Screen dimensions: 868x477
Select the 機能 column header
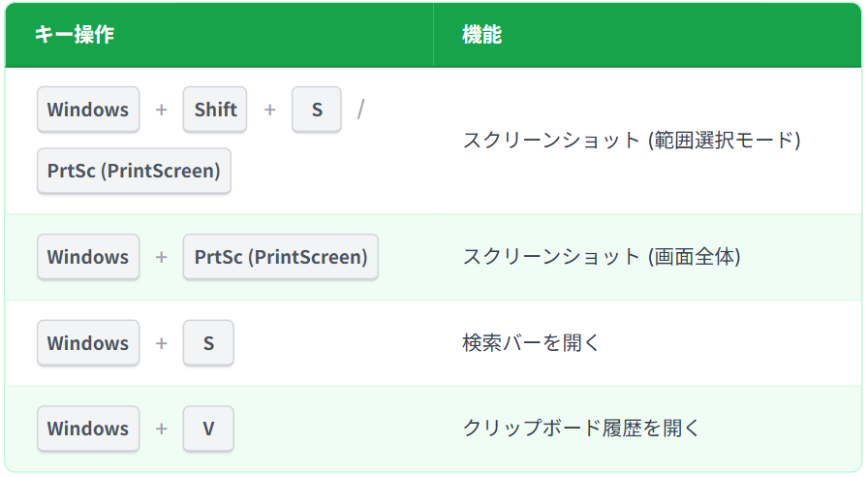(x=482, y=34)
